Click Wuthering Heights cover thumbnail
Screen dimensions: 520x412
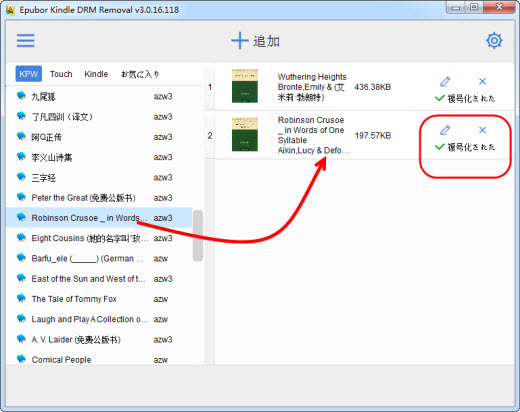tap(245, 86)
